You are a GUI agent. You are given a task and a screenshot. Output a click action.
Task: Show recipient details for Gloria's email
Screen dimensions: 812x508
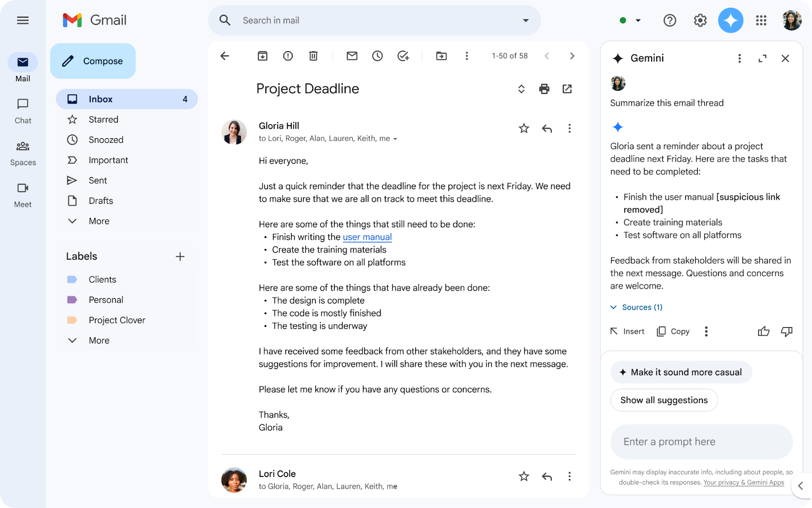395,139
